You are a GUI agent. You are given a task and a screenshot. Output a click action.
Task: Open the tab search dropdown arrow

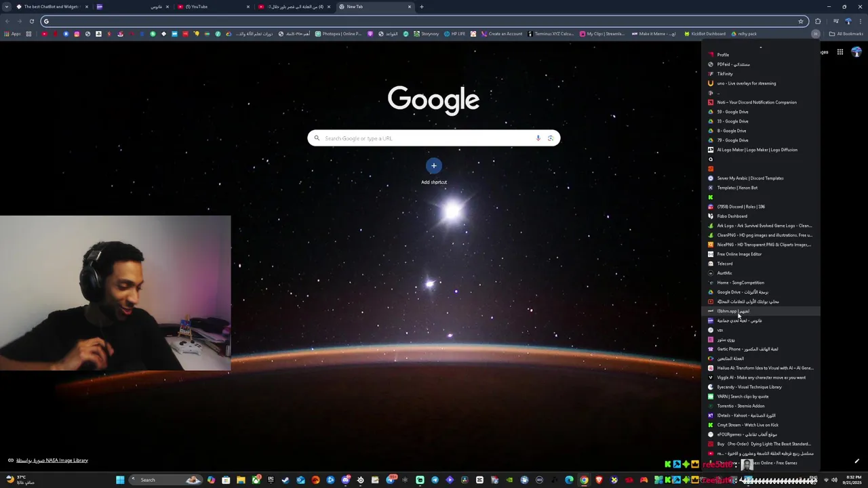(8, 7)
